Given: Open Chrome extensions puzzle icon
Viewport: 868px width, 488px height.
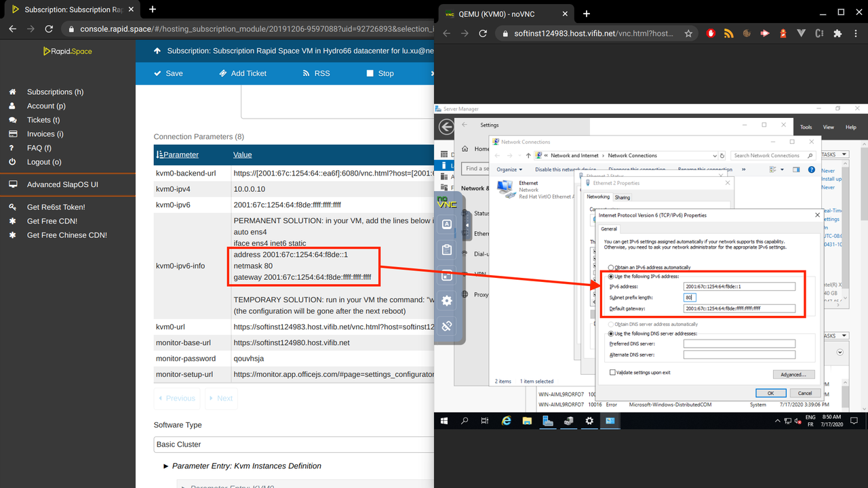Looking at the screenshot, I should coord(837,33).
